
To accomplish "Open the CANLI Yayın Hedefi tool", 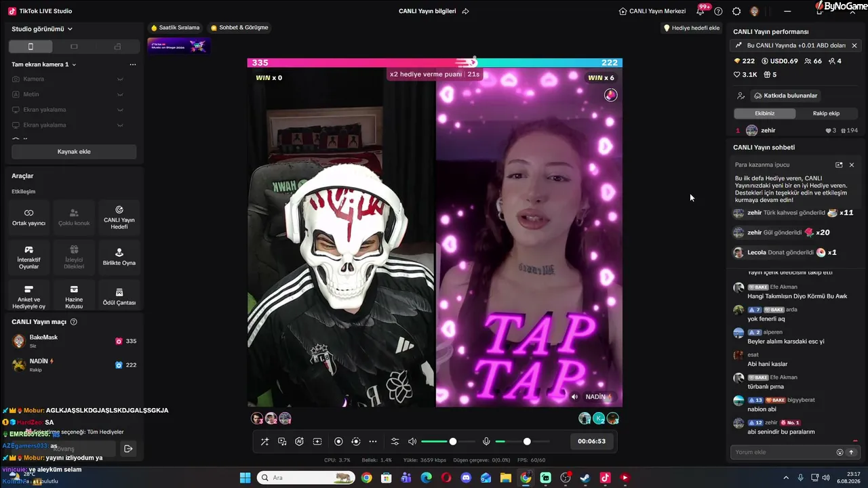I will pos(119,218).
